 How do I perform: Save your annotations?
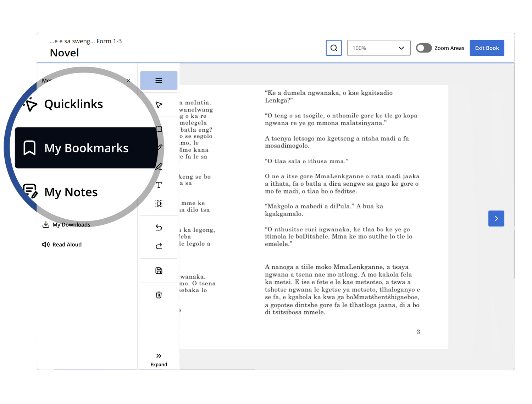[159, 271]
